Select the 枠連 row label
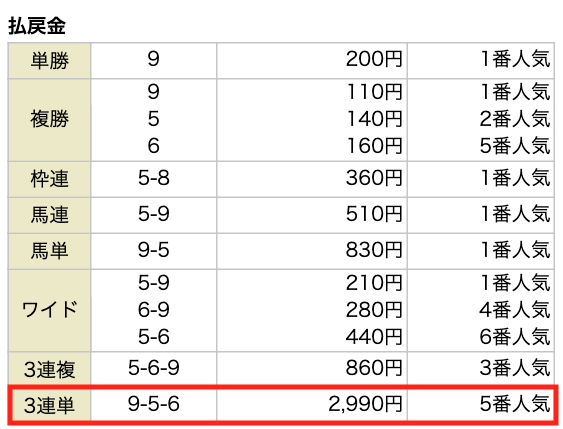 pyautogui.click(x=49, y=179)
